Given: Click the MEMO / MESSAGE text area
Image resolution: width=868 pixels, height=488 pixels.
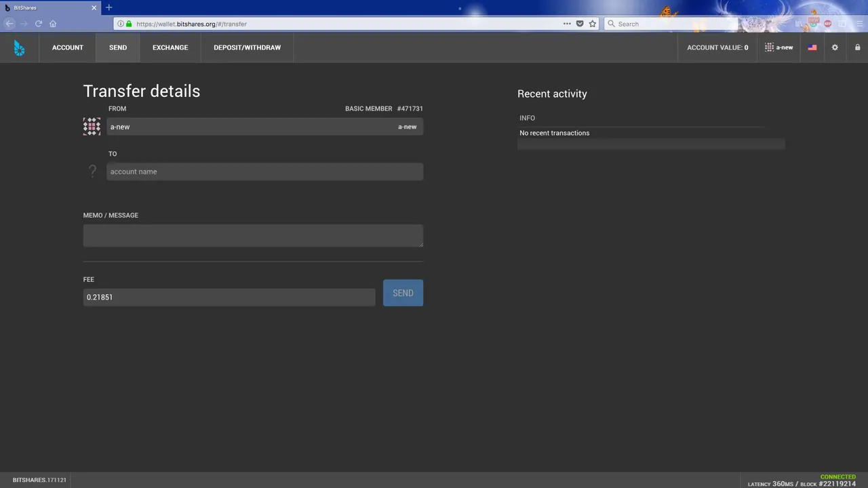Looking at the screenshot, I should [x=253, y=236].
